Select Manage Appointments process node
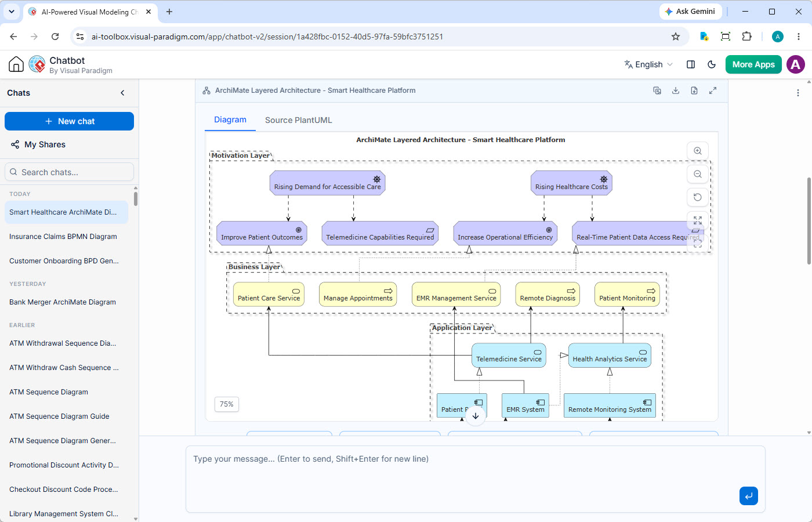812x522 pixels. [x=358, y=294]
